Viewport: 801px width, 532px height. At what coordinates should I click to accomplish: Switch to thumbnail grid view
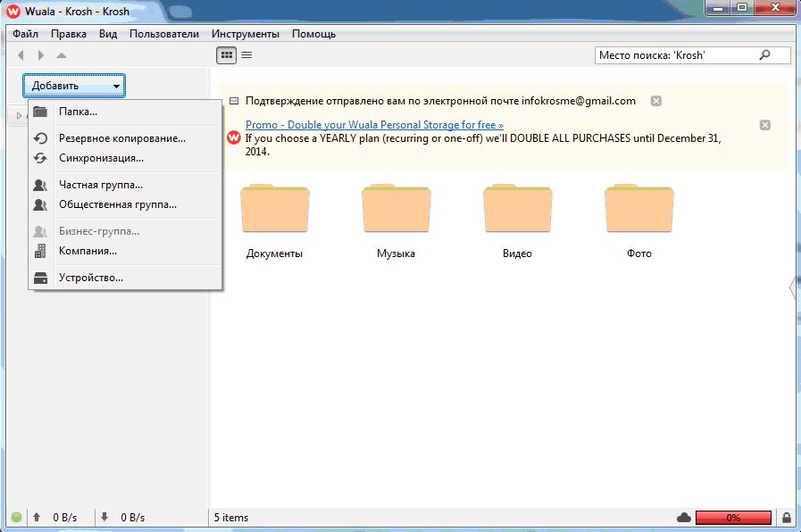(x=226, y=55)
